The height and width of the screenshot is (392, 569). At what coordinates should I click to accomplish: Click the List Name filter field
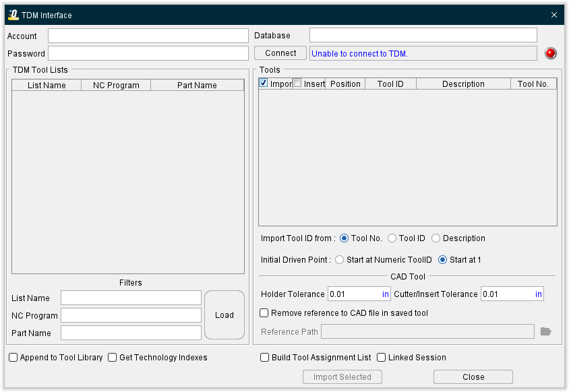[131, 298]
